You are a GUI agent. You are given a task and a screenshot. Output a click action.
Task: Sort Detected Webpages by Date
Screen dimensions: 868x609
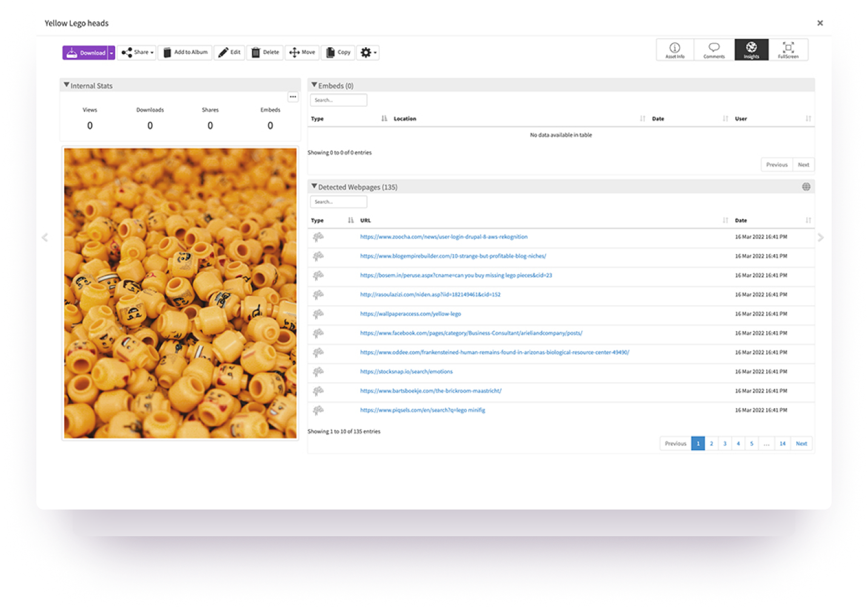coord(773,221)
